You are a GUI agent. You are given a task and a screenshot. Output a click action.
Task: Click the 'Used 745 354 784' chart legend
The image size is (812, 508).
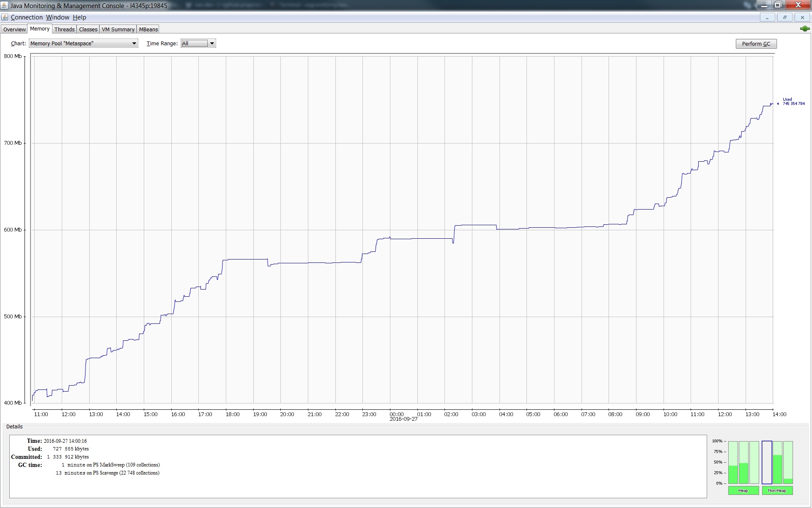(793, 102)
